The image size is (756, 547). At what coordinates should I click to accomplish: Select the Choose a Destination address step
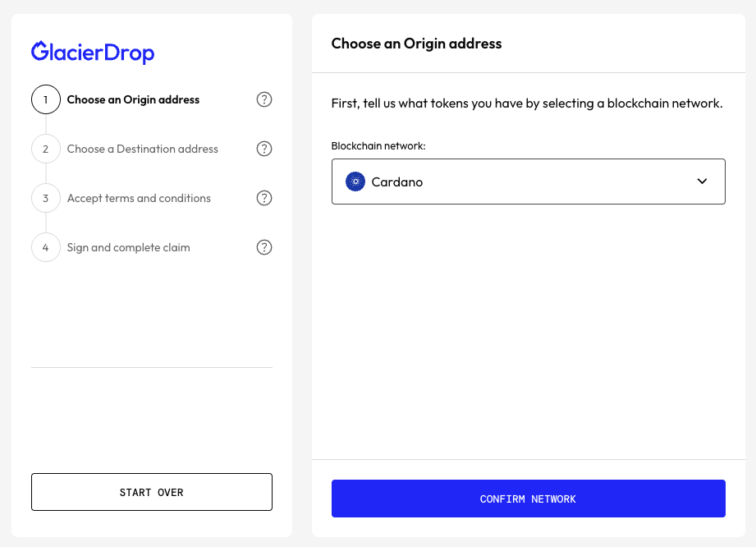point(143,149)
